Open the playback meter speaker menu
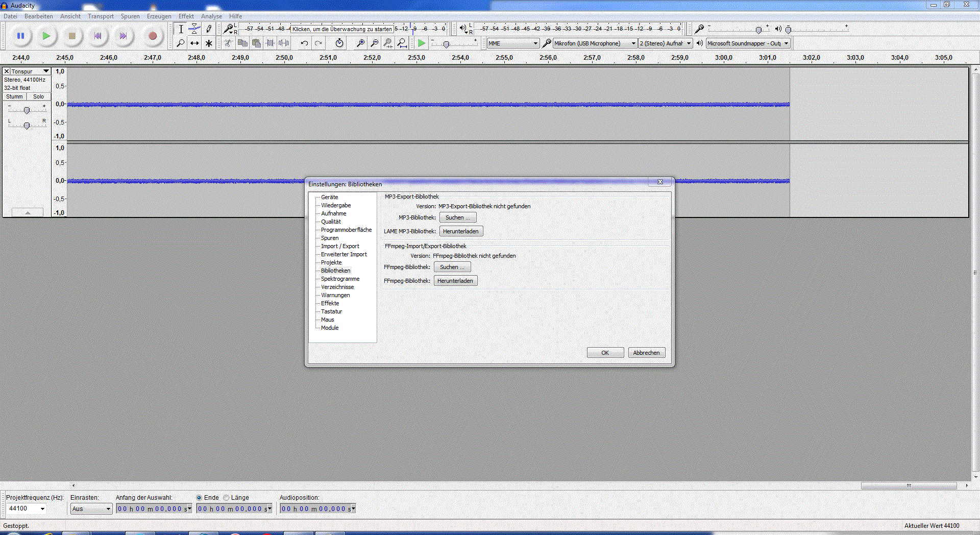The image size is (980, 535). [x=464, y=29]
